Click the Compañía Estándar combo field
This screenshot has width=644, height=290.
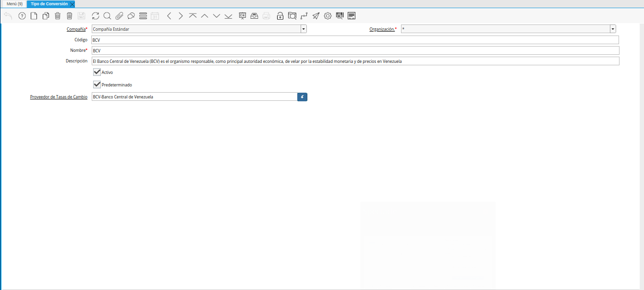pyautogui.click(x=196, y=29)
